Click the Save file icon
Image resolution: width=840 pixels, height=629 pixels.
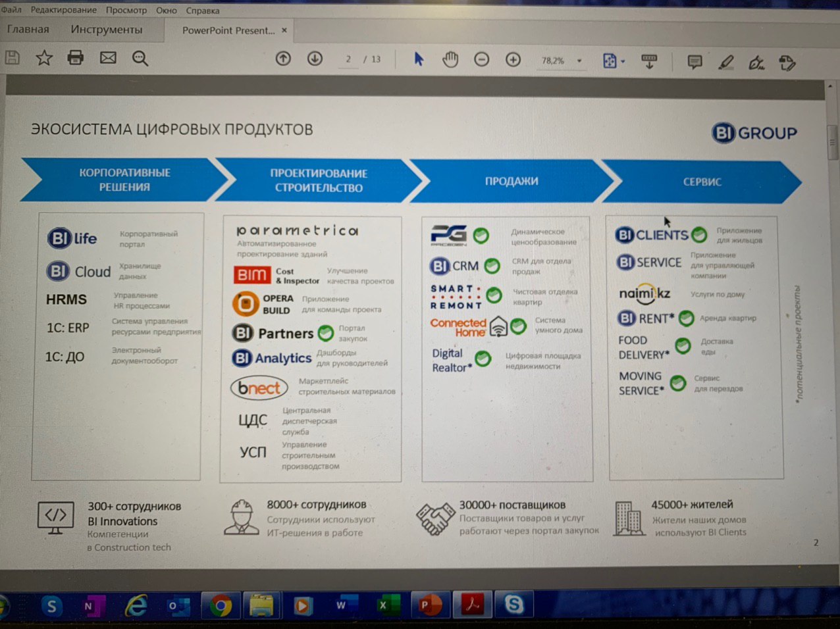pos(12,58)
